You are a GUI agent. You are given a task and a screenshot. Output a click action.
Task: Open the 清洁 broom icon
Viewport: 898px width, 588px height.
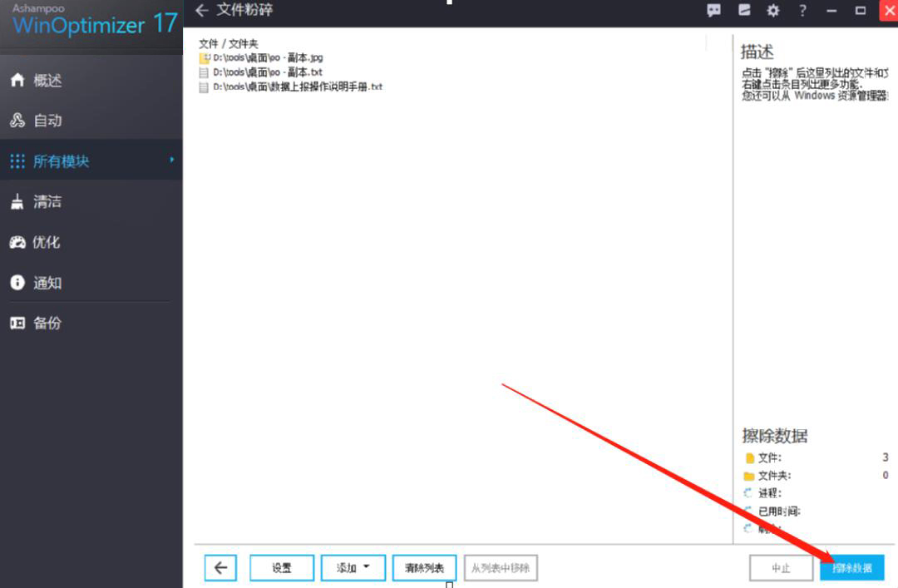click(x=17, y=202)
